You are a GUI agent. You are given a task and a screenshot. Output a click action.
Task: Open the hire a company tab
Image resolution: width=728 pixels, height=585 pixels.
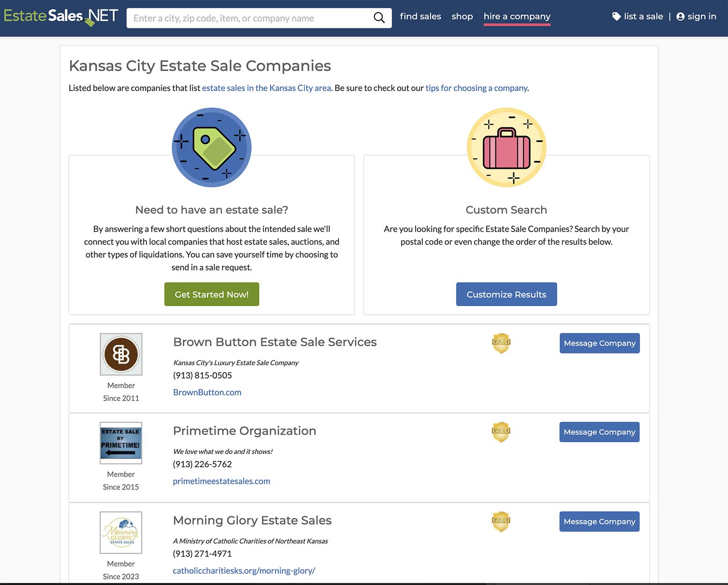(517, 16)
